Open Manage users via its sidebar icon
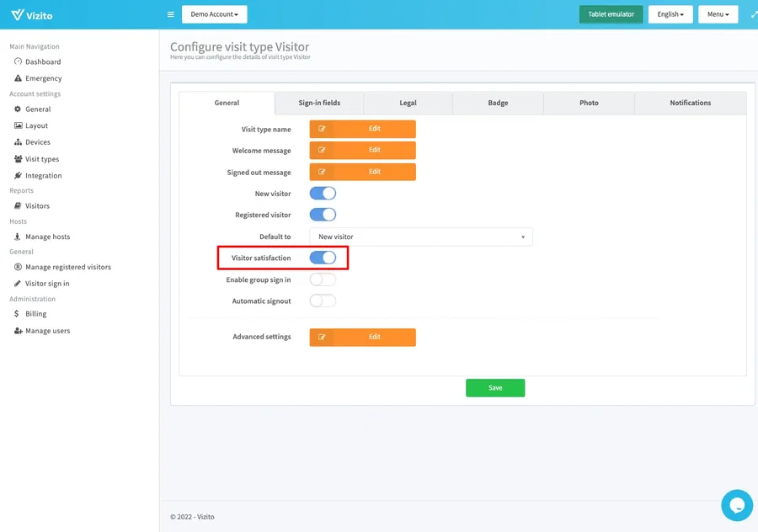Screen dimensions: 758x532 point(17,330)
